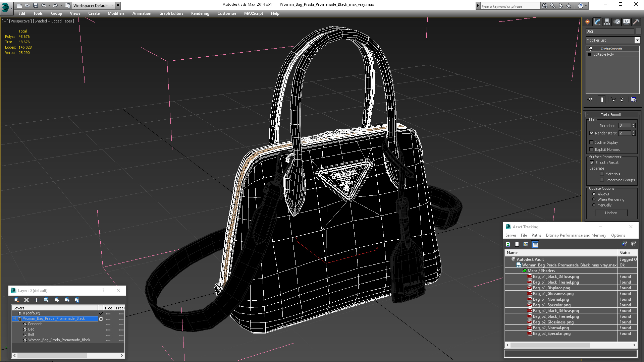Screen dimensions: 644x362
Task: Open the Rendering menu
Action: point(200,13)
